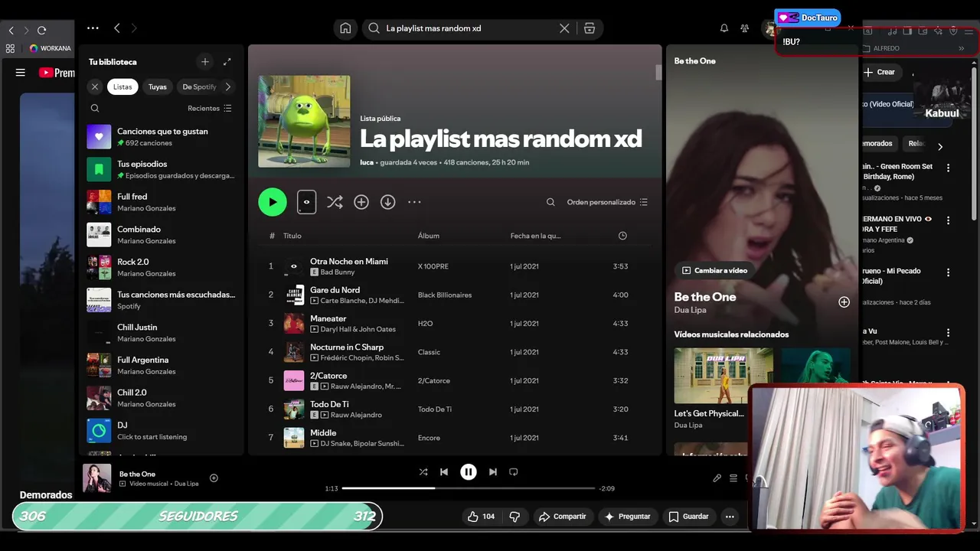Open Friend Activity icon
The image size is (980, 551).
pyautogui.click(x=744, y=28)
